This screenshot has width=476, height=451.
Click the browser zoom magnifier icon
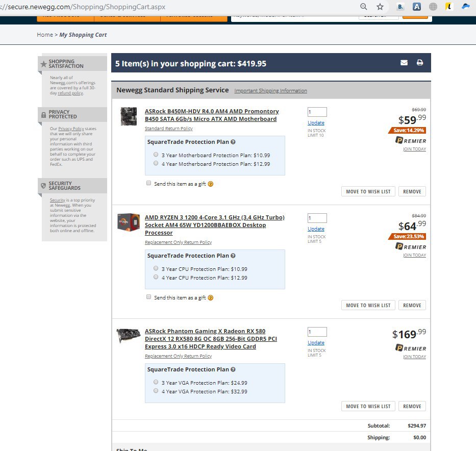coord(363,6)
